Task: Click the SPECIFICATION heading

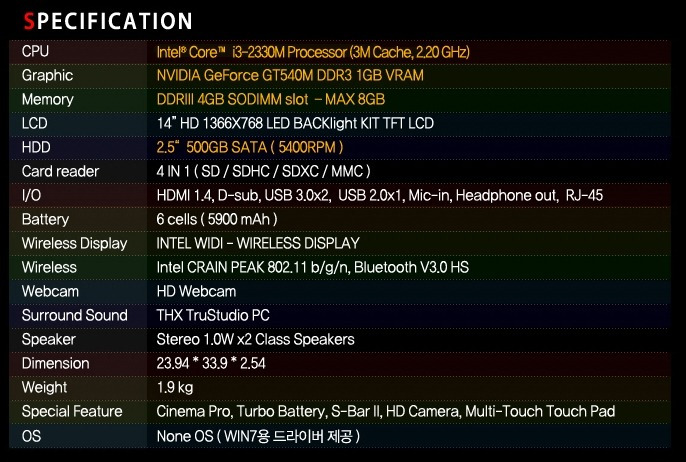Action: point(108,21)
